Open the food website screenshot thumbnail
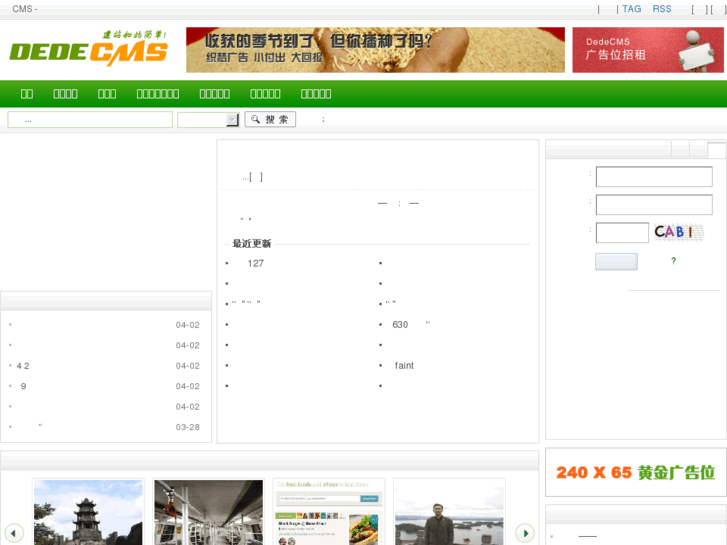Image resolution: width=727 pixels, height=545 pixels. click(329, 512)
